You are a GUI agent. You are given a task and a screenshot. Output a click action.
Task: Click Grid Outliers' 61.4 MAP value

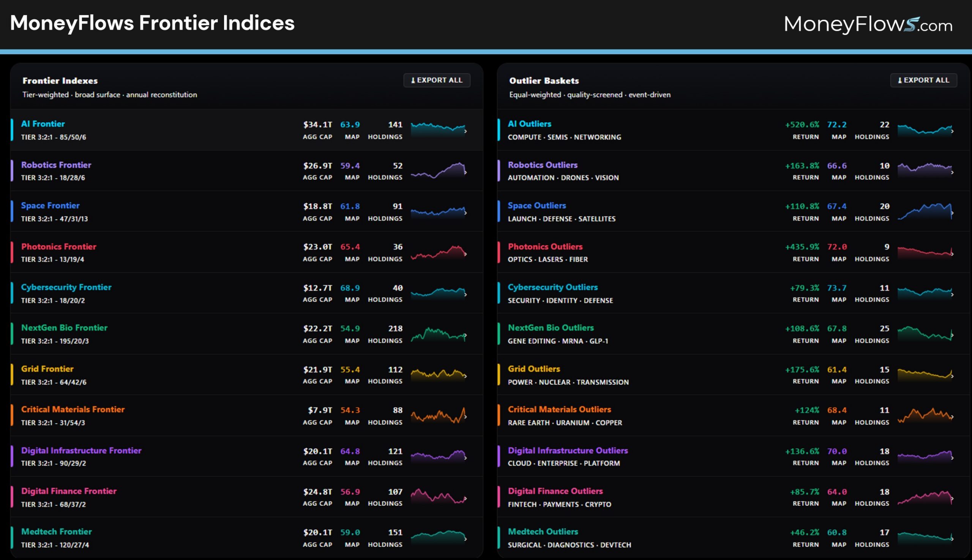[836, 370]
